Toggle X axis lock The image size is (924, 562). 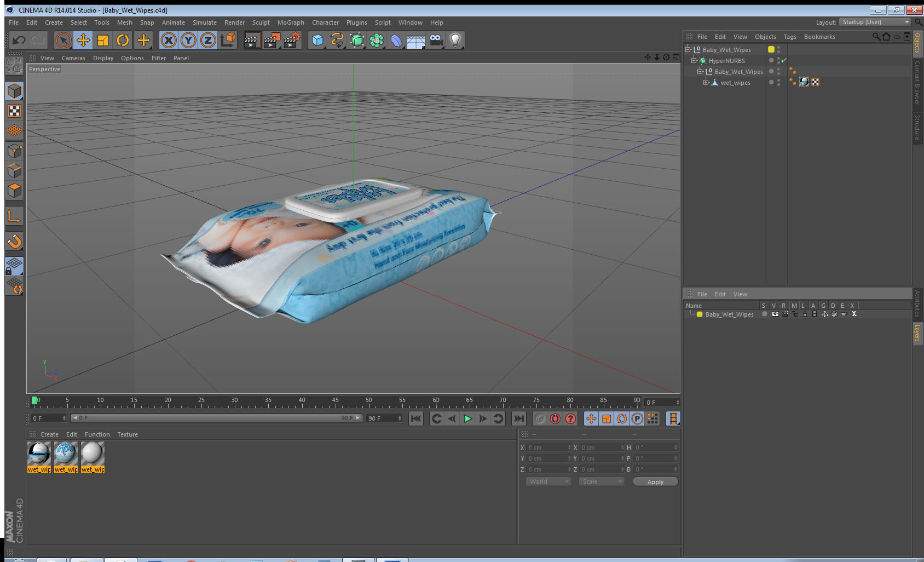point(169,40)
